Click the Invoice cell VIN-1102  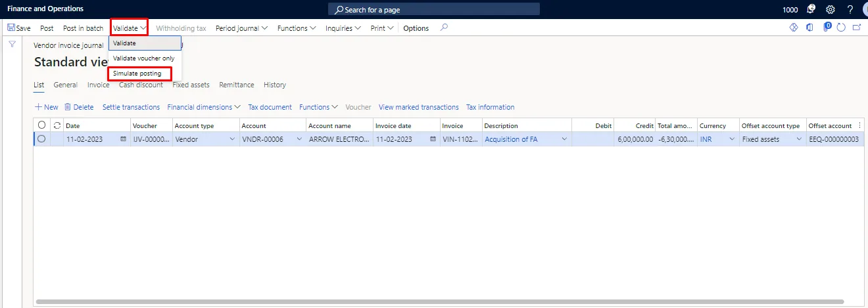coord(460,139)
